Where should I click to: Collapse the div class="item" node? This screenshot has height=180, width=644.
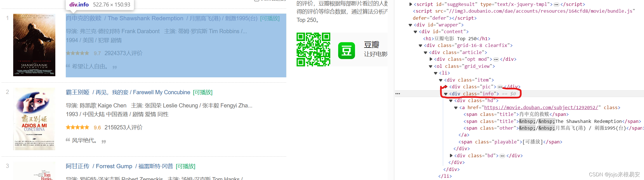point(441,80)
